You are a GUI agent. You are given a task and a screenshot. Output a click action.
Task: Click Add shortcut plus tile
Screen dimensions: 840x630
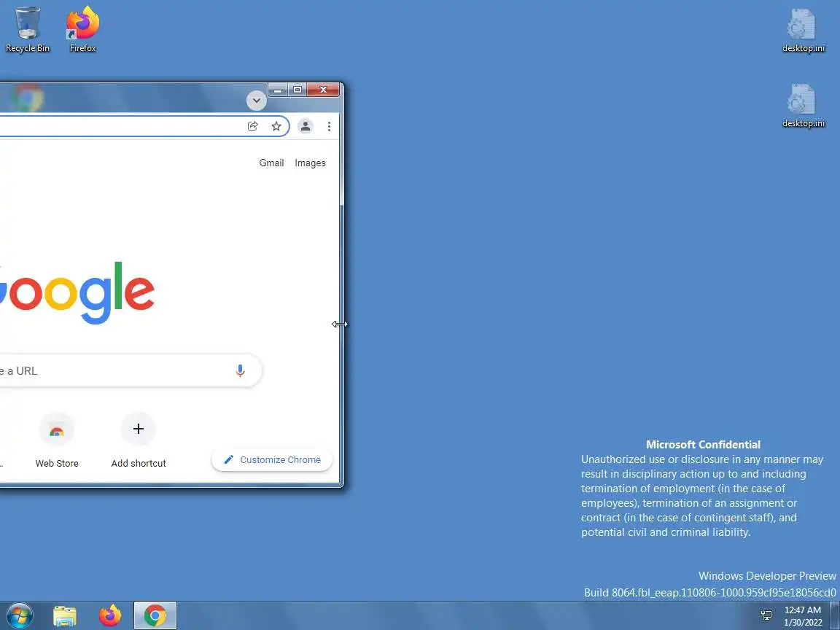[139, 440]
